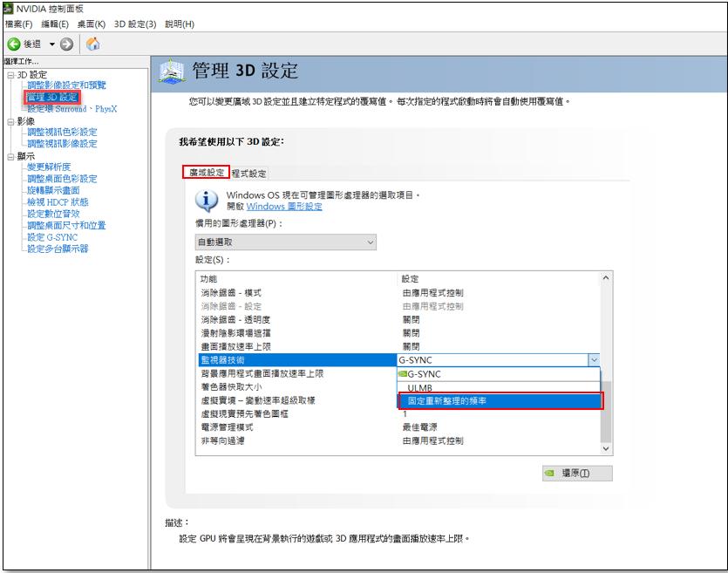728x573 pixels.
Task: Select 設定環 Surround、PhysX tree item
Action: coord(72,109)
